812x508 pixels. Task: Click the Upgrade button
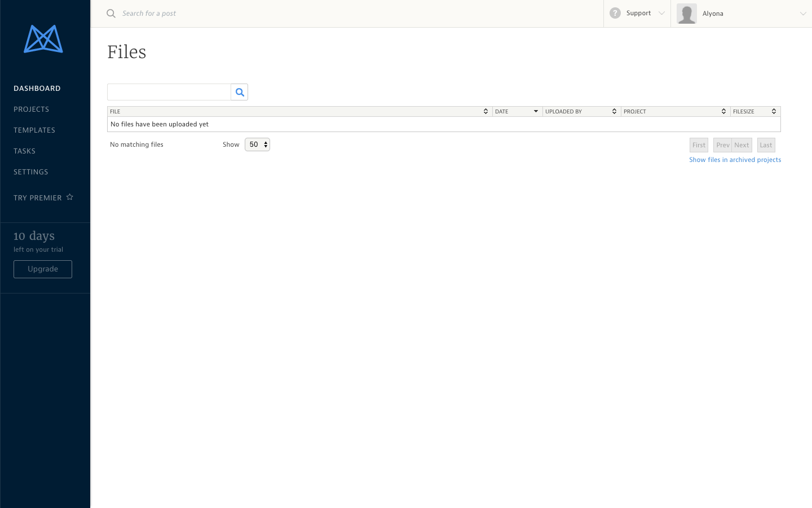point(43,269)
